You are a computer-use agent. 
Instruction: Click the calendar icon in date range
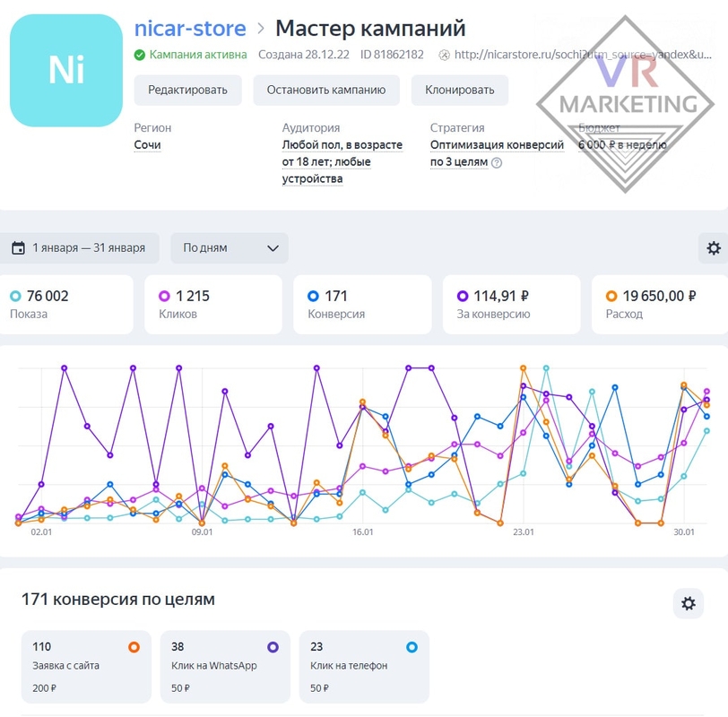(x=18, y=248)
